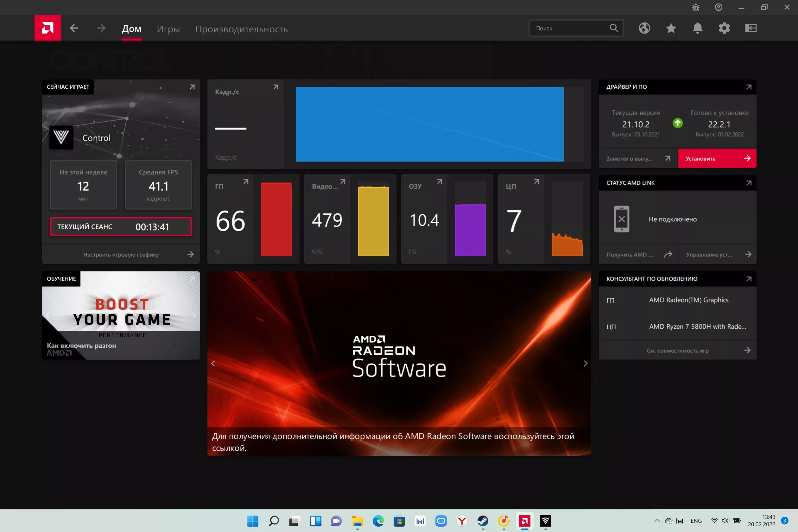Show next tutorial with right chevron
The height and width of the screenshot is (532, 798).
(194, 315)
